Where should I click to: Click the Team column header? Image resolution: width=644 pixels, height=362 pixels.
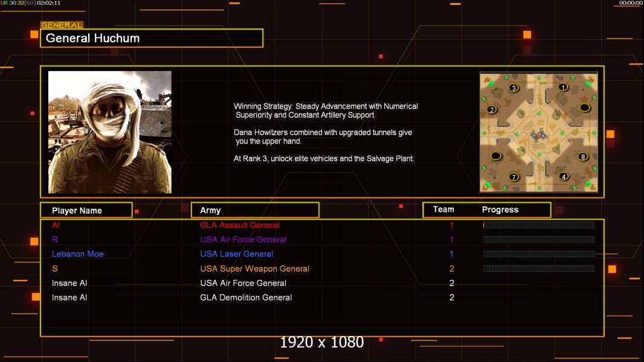tap(443, 209)
